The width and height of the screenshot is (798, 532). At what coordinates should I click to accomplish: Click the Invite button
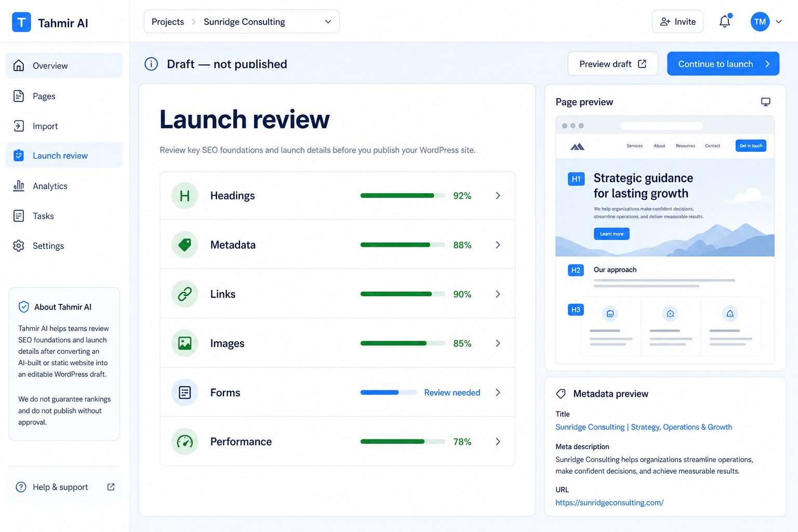pos(677,22)
